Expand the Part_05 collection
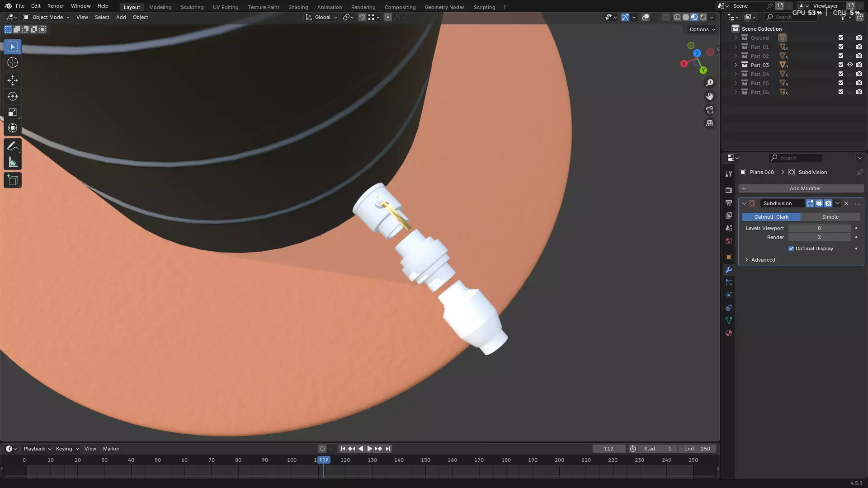 point(736,83)
